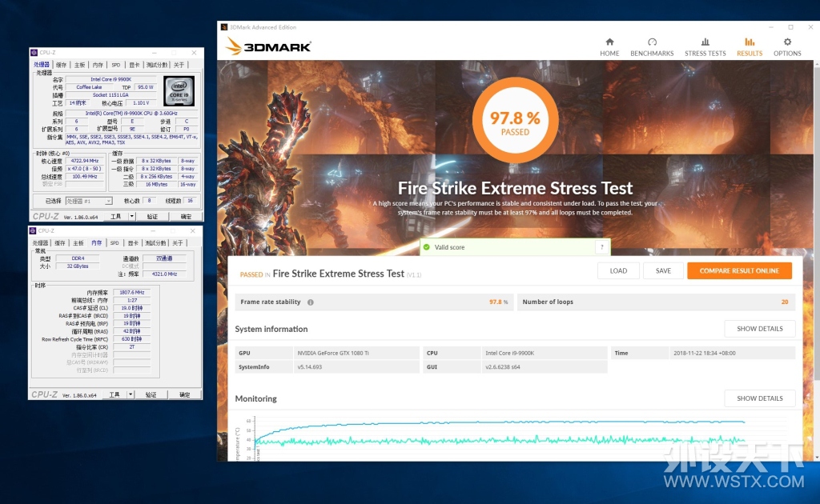Switch to the SPD tab in top CPU-Z window
The height and width of the screenshot is (504, 820).
click(x=115, y=65)
